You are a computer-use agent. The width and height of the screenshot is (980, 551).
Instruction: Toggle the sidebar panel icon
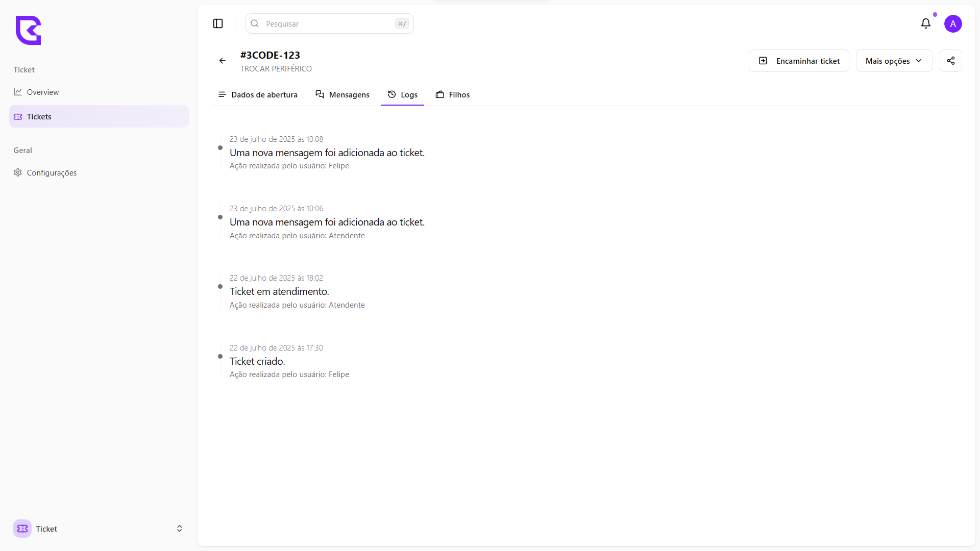click(x=218, y=23)
